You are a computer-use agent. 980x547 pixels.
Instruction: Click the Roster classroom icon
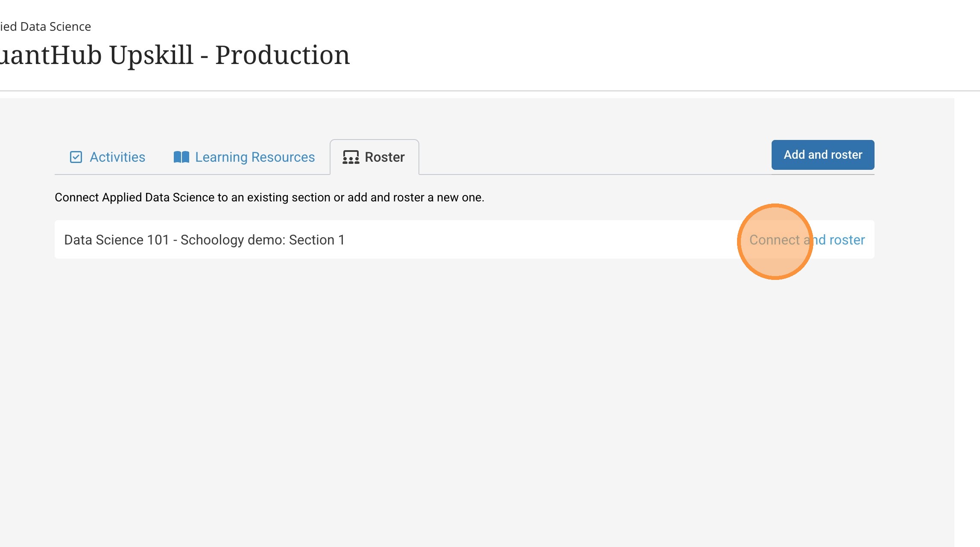(x=351, y=157)
